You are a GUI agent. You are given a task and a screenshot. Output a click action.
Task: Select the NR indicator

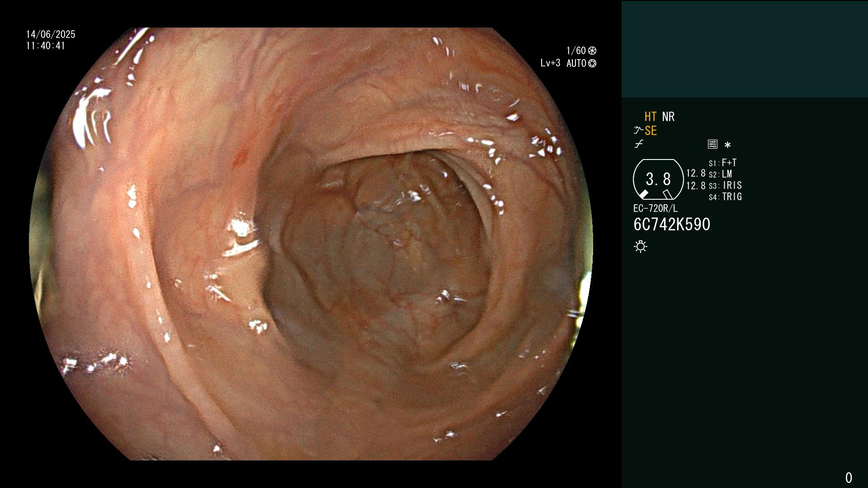click(668, 117)
